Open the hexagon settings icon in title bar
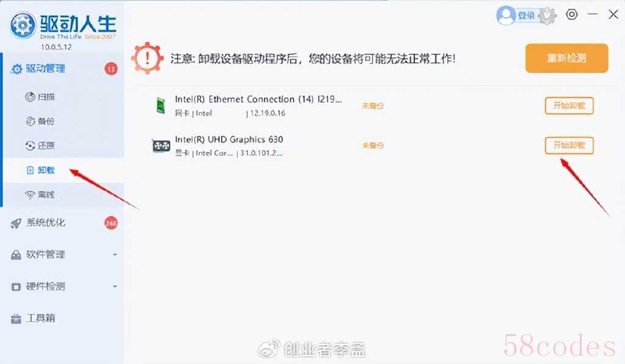The width and height of the screenshot is (625, 364). click(x=571, y=15)
